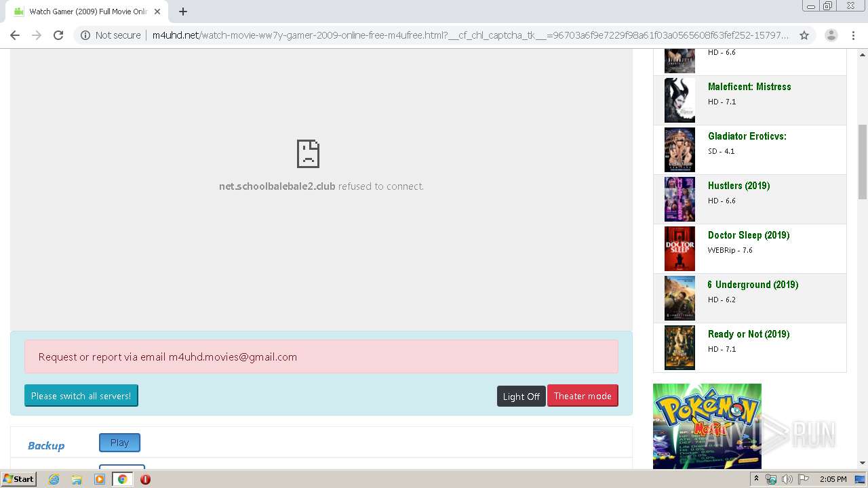Toggle the Light Off button

(521, 396)
